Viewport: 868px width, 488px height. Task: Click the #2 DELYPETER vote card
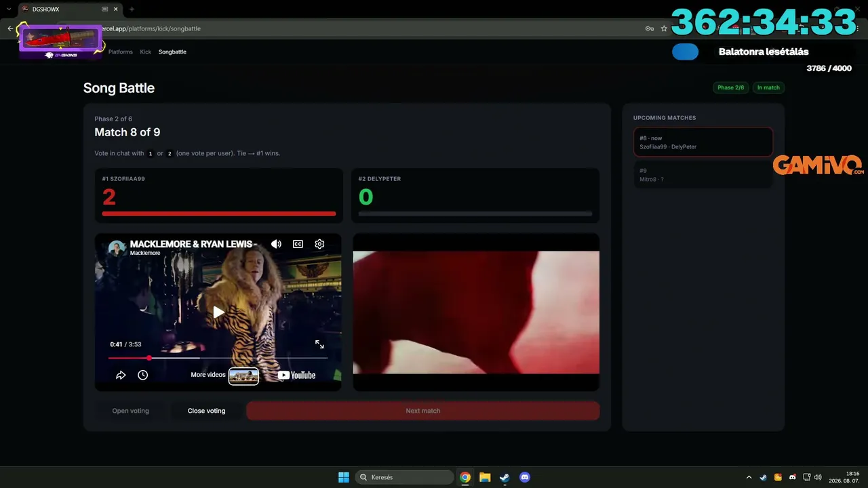click(476, 196)
